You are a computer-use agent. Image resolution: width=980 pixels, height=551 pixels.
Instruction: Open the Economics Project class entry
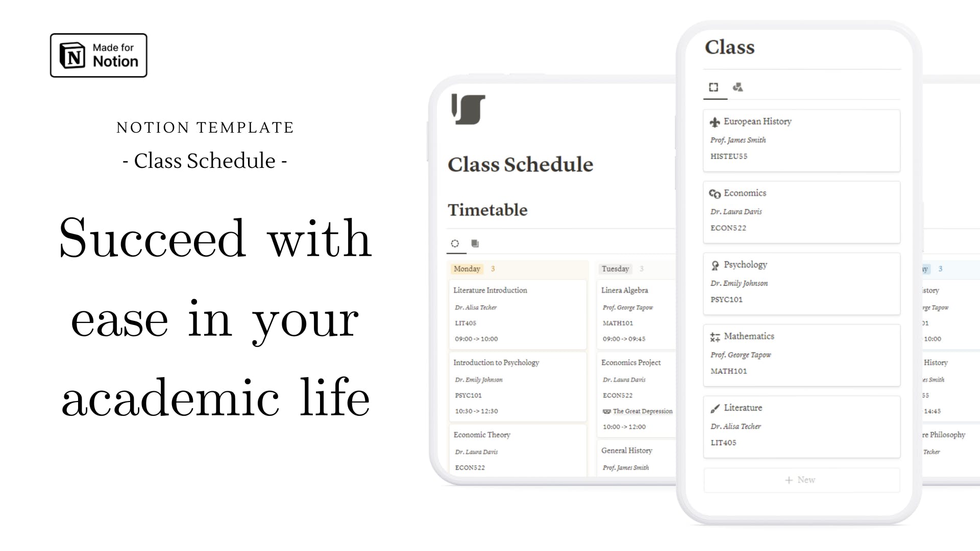pos(630,362)
